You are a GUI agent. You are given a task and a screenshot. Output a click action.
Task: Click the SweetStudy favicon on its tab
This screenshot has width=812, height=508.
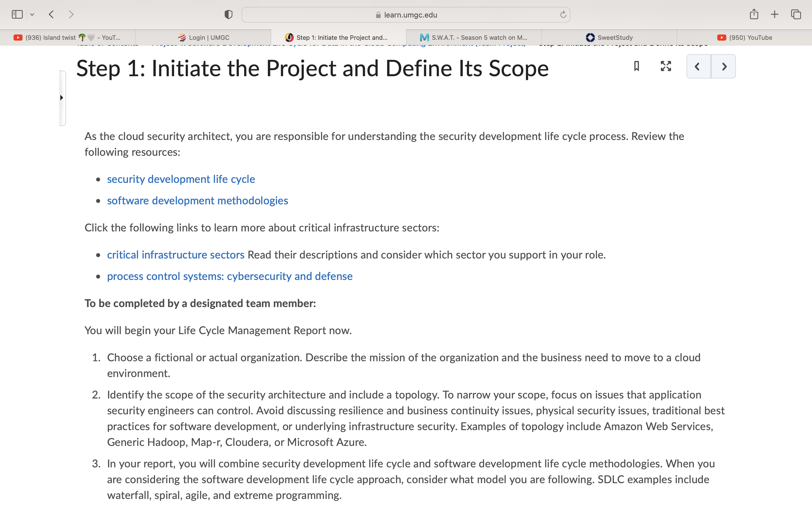point(590,38)
